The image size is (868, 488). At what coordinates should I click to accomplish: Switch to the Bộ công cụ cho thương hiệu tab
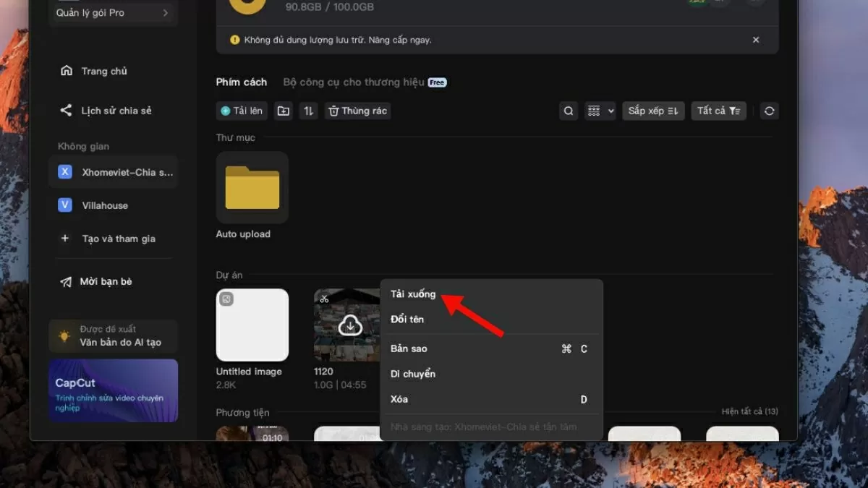coord(355,82)
